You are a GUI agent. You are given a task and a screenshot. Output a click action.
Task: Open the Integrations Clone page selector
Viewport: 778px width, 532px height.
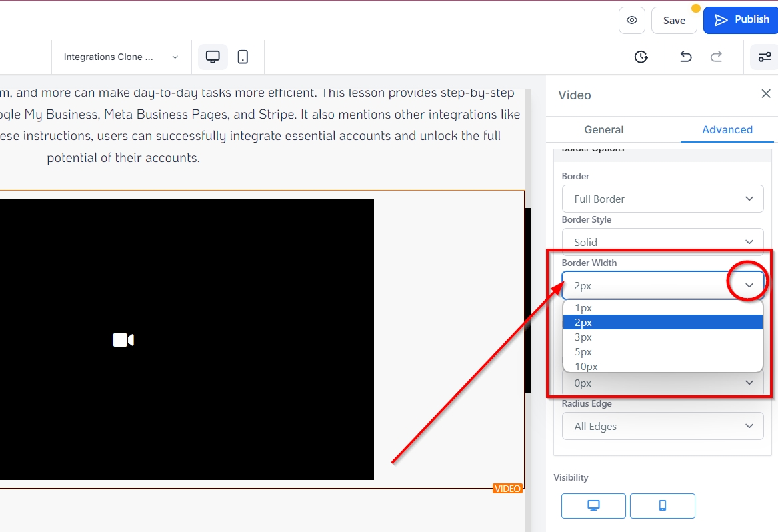pos(121,57)
